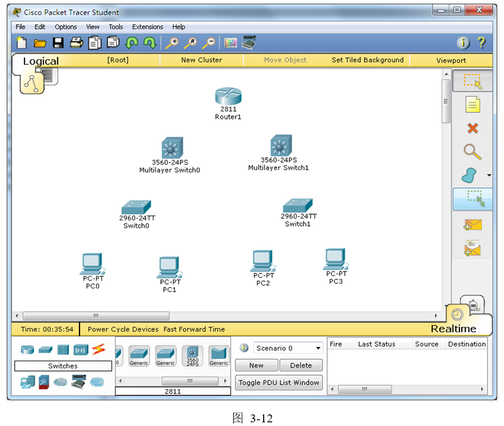Select the Place Note tool
The width and height of the screenshot is (504, 426).
point(472,105)
